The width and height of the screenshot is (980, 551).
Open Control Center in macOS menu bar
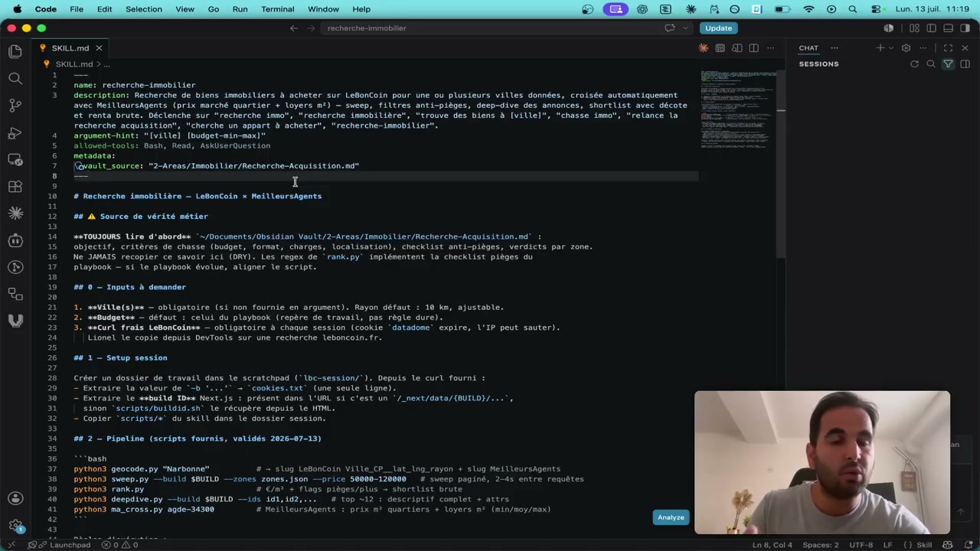(x=876, y=9)
